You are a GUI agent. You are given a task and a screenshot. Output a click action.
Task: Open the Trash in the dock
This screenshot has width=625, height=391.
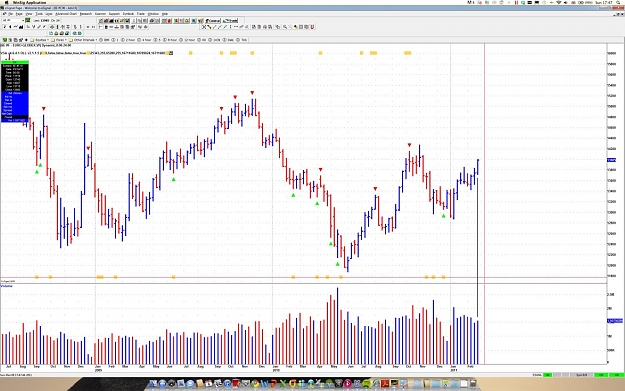pyautogui.click(x=473, y=383)
